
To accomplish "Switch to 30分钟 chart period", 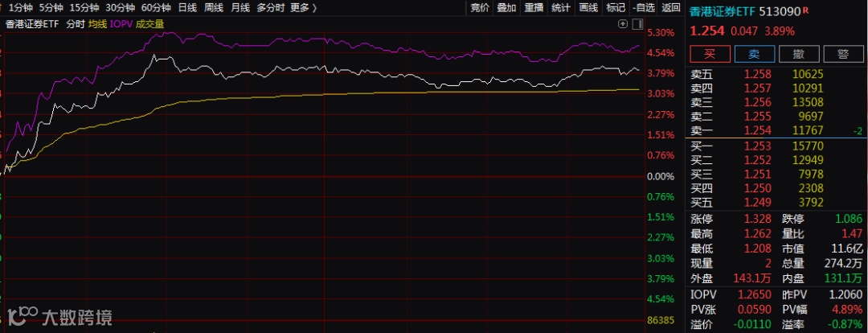I will tap(120, 8).
